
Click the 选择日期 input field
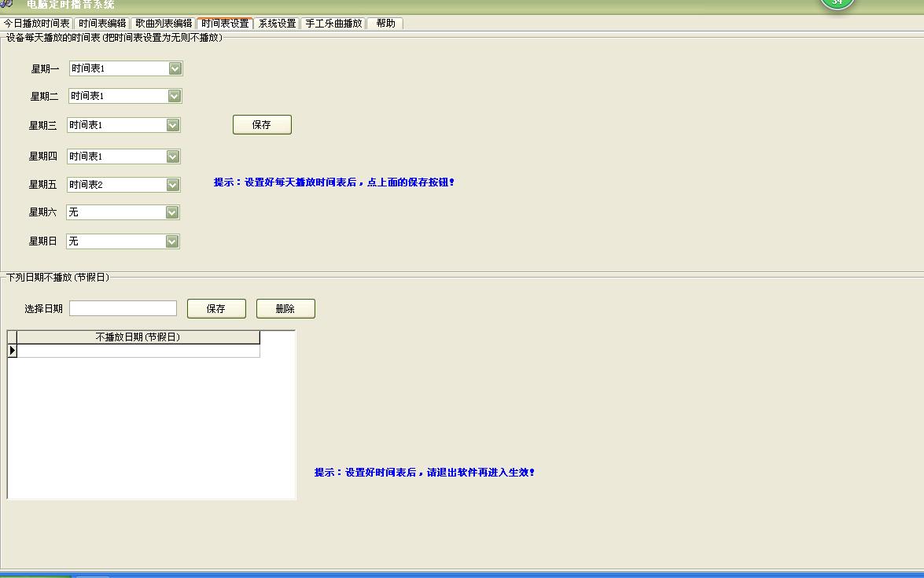123,307
